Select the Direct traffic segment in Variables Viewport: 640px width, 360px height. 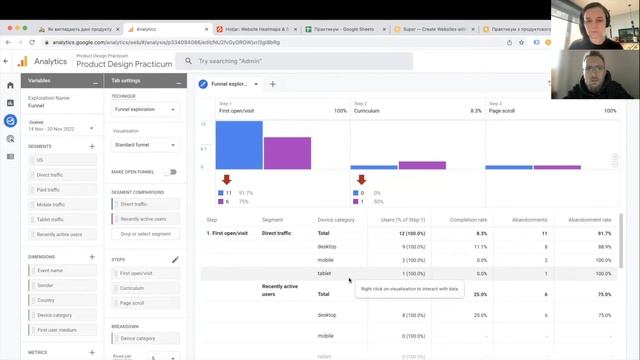click(62, 175)
